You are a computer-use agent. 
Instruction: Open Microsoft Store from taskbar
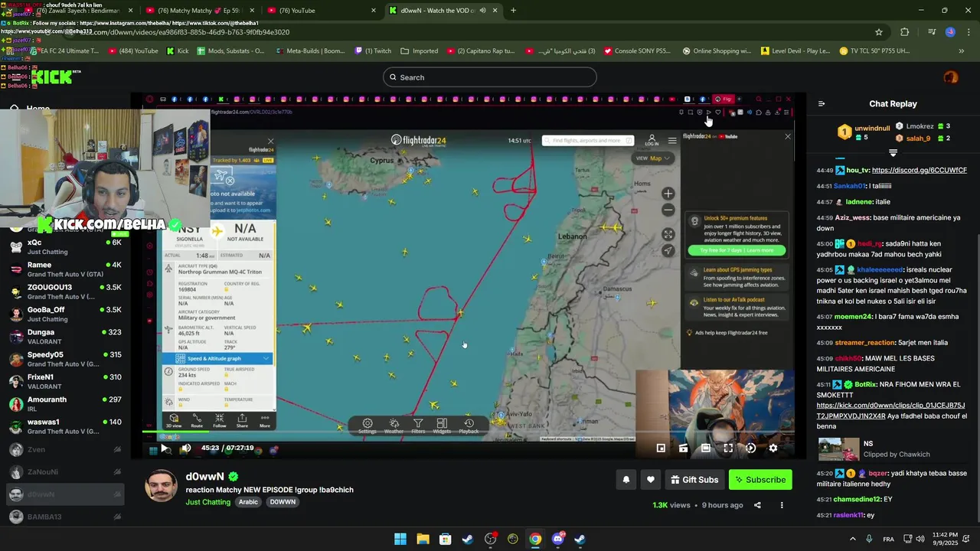[445, 539]
